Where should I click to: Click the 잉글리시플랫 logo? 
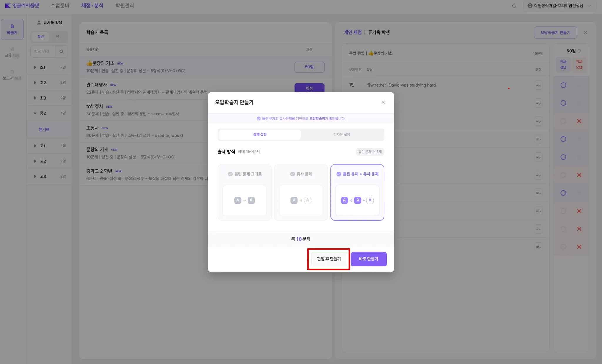[x=22, y=6]
